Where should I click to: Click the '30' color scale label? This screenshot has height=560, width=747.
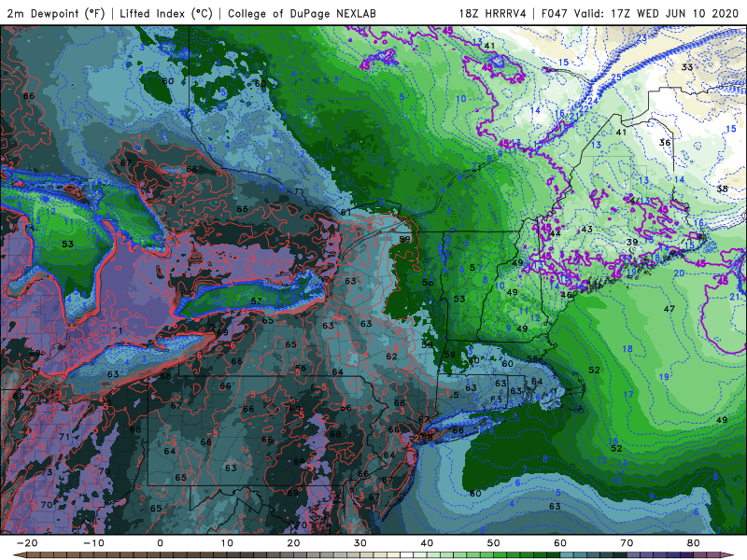(x=360, y=543)
